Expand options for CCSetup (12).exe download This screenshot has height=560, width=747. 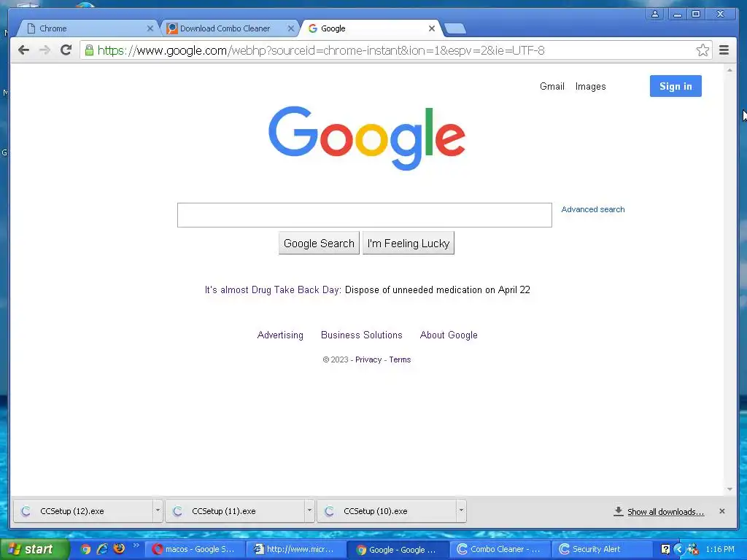(158, 511)
